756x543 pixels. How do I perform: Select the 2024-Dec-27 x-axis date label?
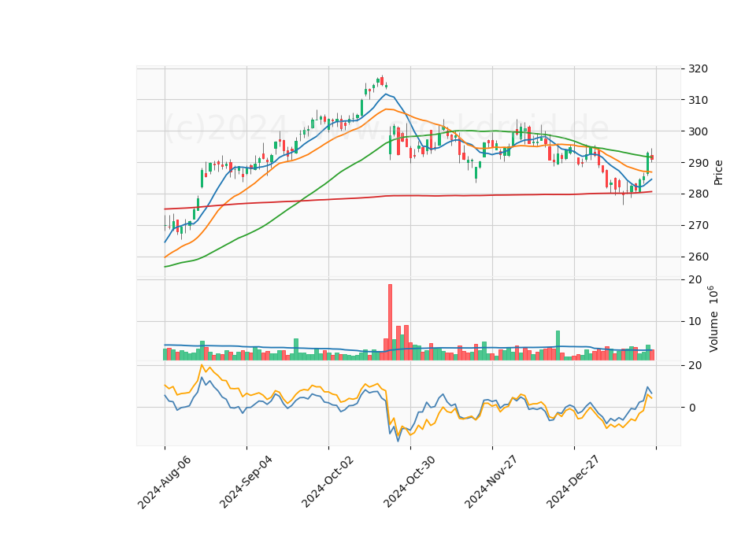click(x=574, y=482)
